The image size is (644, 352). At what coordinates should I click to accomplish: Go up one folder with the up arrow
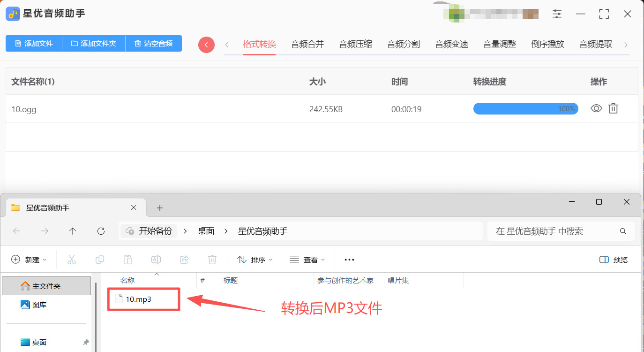[x=73, y=231]
